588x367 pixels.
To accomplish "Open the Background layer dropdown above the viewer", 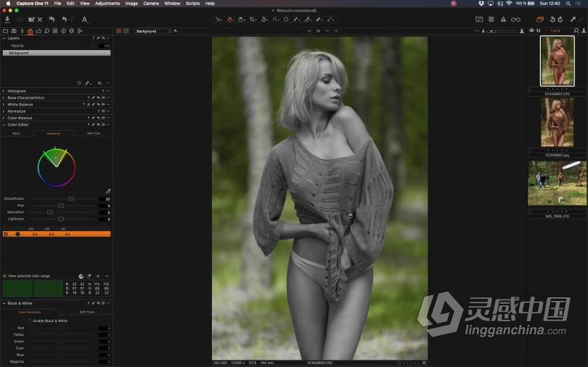I will pyautogui.click(x=152, y=31).
